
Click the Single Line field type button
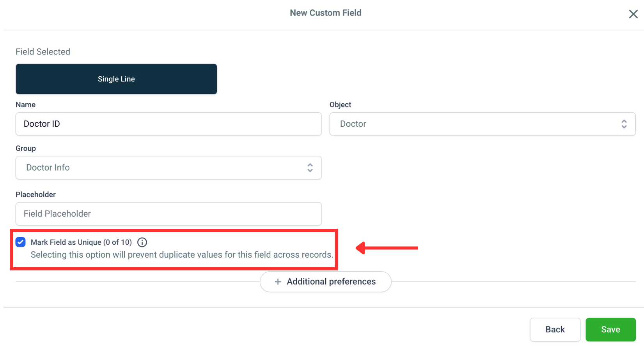pyautogui.click(x=116, y=79)
